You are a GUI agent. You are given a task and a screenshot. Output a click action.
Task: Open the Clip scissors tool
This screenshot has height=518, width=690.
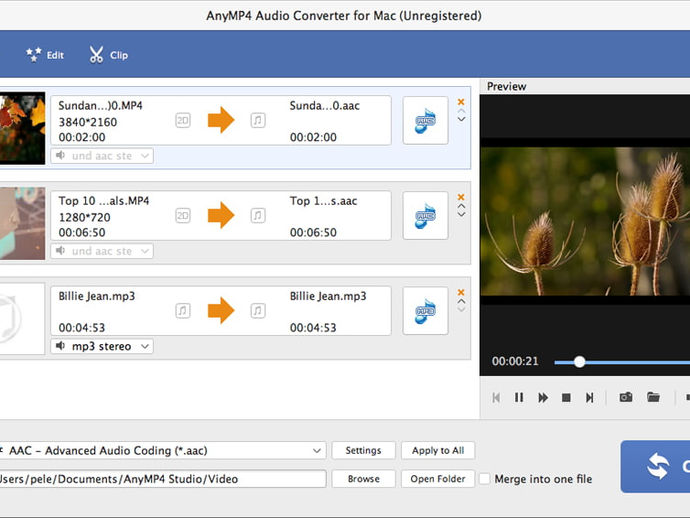click(108, 55)
